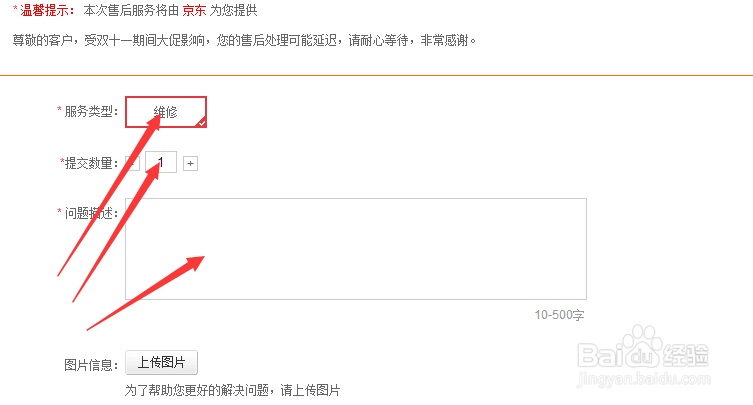This screenshot has height=405, width=753.
Task: Click the 本次售后服务将由 notice text
Action: tap(131, 11)
